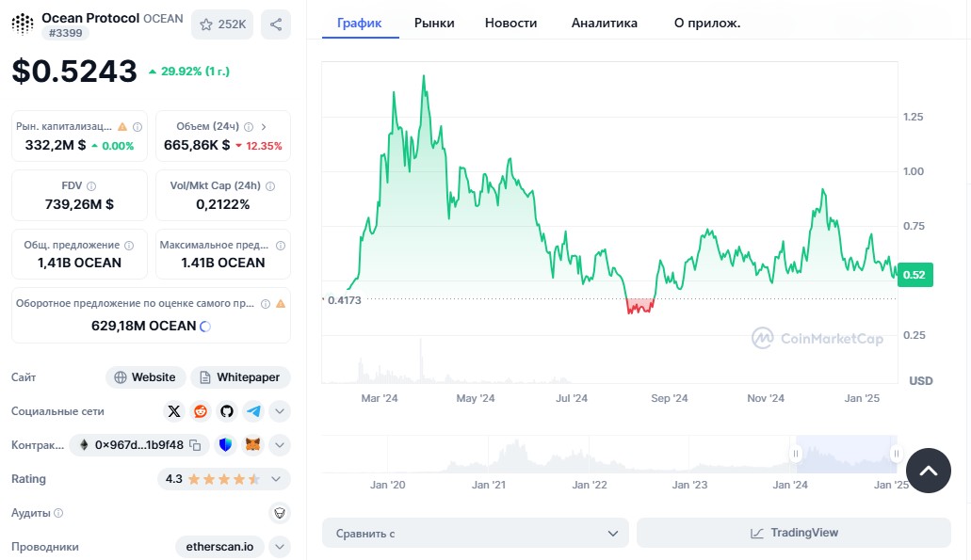Copy the contract address 0×967d...1b9f48
Image resolution: width=971 pixels, height=560 pixels.
point(195,445)
